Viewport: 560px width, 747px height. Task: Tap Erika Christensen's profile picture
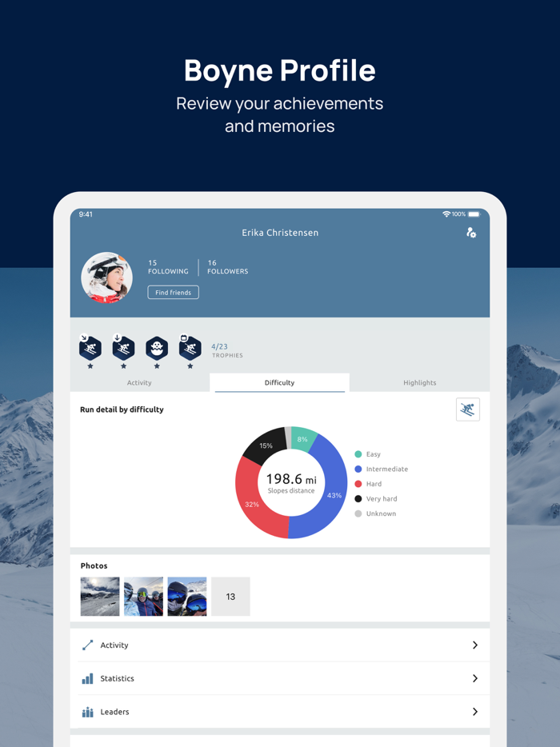click(106, 278)
